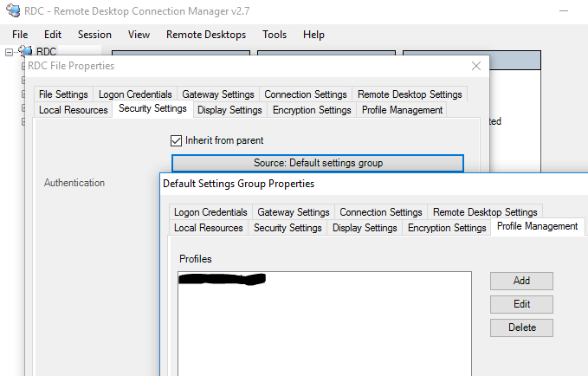
Task: Open the File menu
Action: point(20,35)
